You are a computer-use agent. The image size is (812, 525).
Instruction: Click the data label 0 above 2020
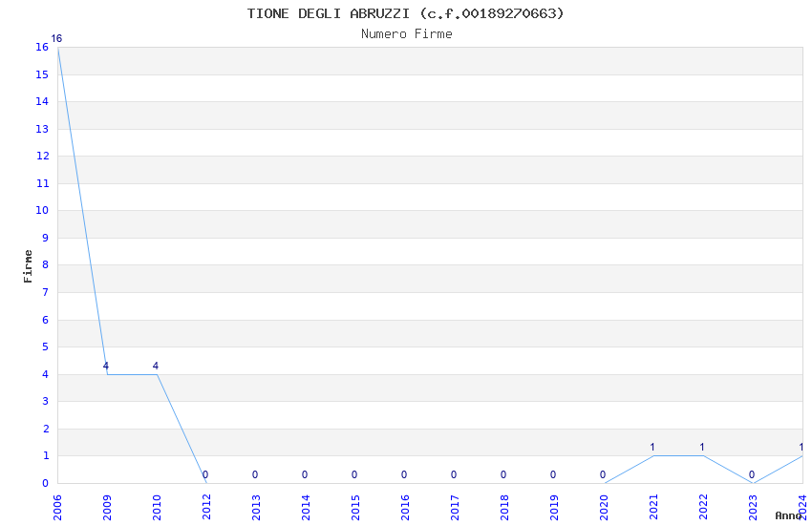(603, 474)
